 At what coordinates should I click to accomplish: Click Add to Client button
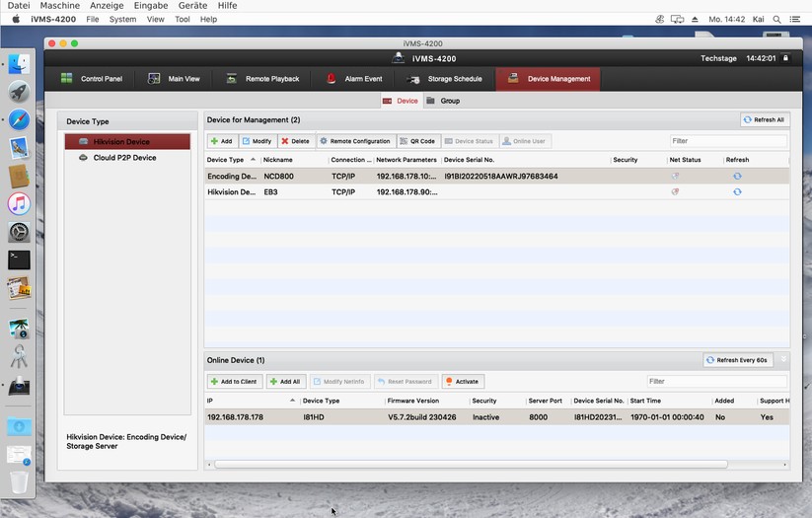click(x=235, y=381)
